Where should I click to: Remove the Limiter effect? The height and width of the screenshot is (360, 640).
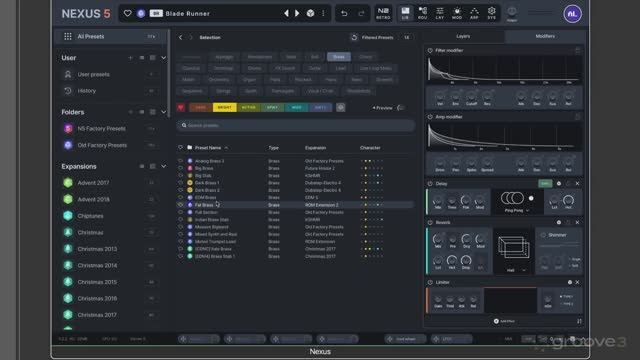click(x=577, y=282)
